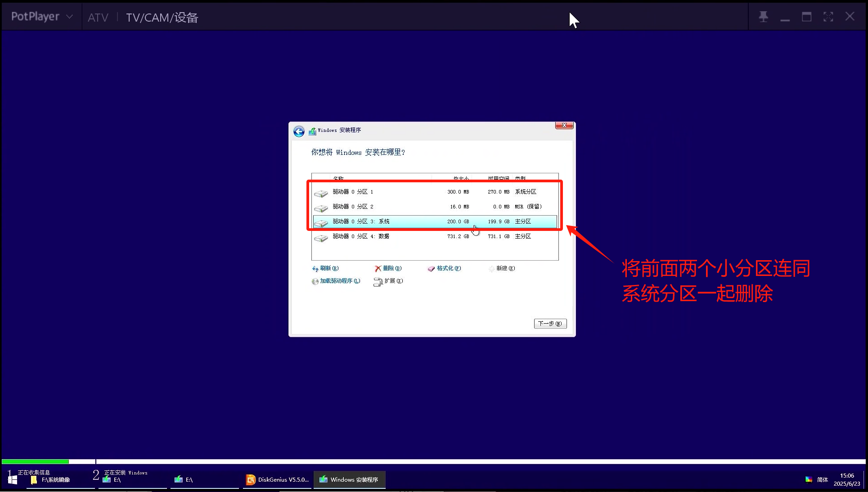The image size is (868, 492).
Task: Toggle PotPlayer fullscreen mode icon
Action: (x=828, y=17)
